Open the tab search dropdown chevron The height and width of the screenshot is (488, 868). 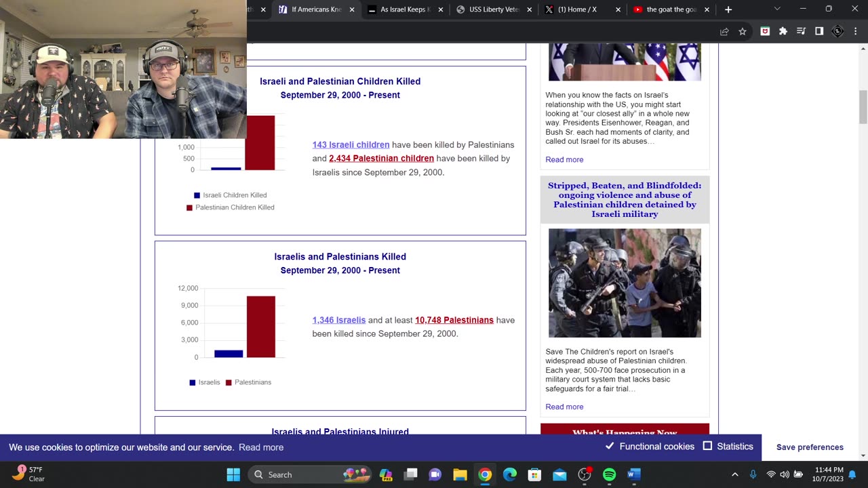coord(777,9)
